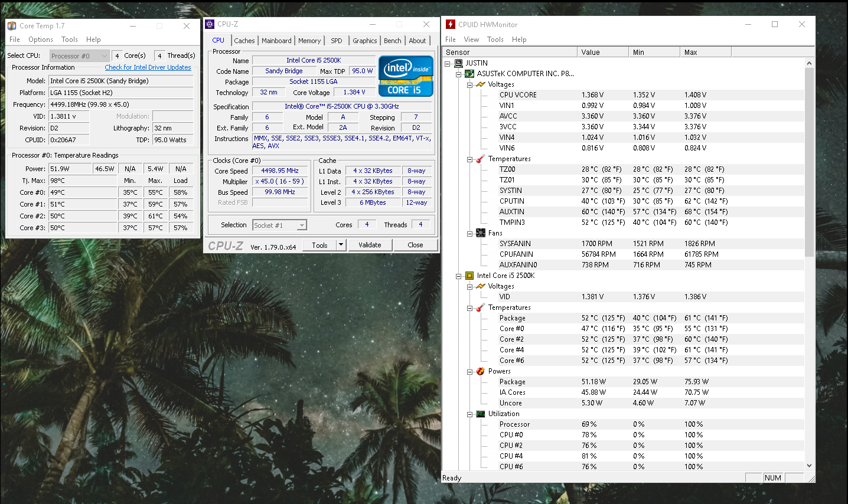Screen dimensions: 848x504
Task: Collapse the Voltages node under Intel Core i5 2500K
Action: (469, 287)
